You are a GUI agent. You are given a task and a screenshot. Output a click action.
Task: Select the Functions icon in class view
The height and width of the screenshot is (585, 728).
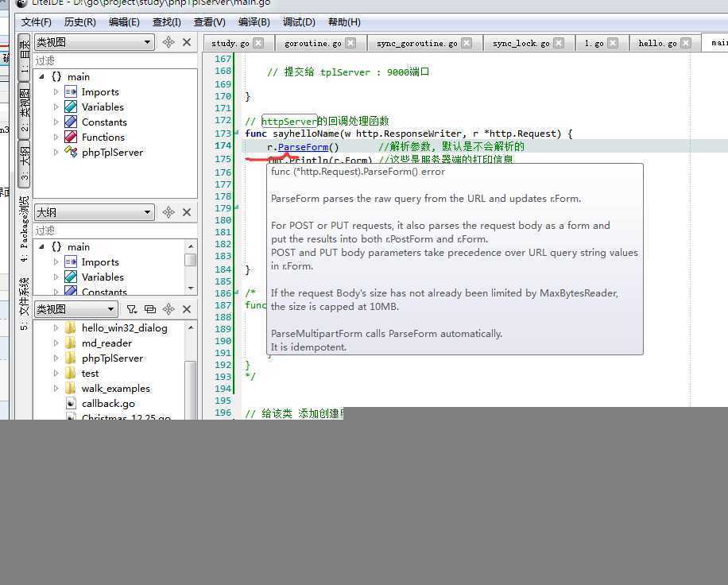pos(71,137)
